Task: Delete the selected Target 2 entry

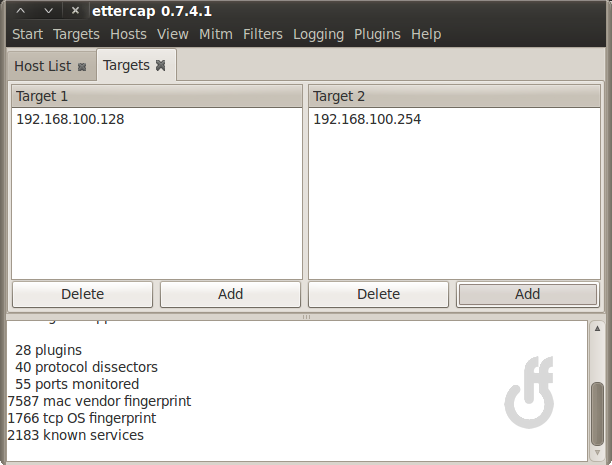Action: pos(378,294)
